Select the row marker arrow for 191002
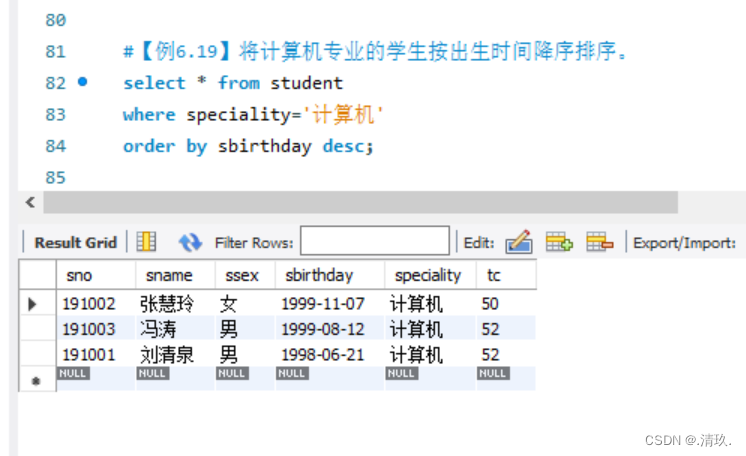The width and height of the screenshot is (746, 456). 32,304
